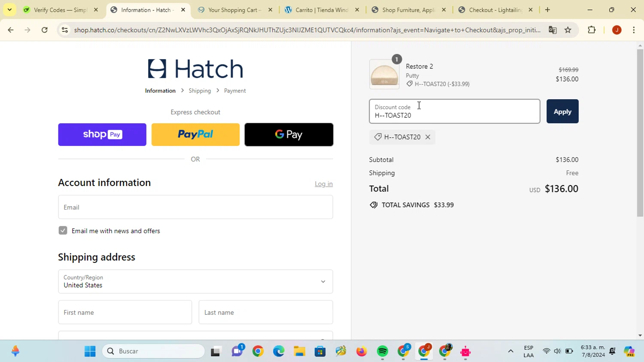
Task: Check out with PayPal
Action: 195,134
